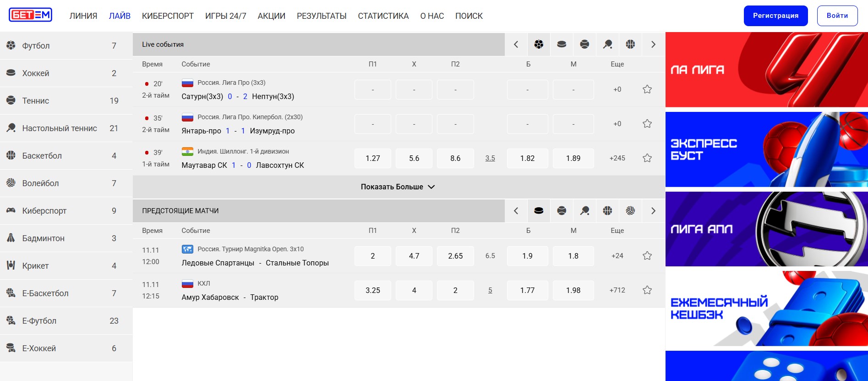Select basketball icon in Live события filter
Image resolution: width=868 pixels, height=381 pixels.
tap(630, 44)
